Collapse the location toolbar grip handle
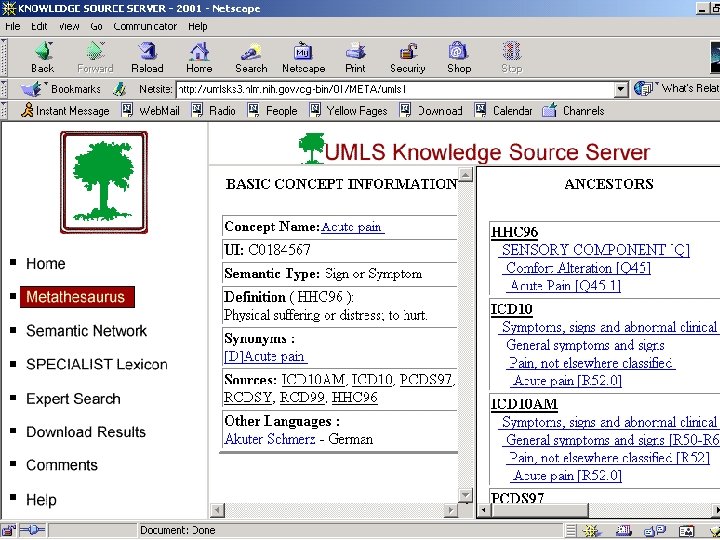720x540 pixels. 4,89
